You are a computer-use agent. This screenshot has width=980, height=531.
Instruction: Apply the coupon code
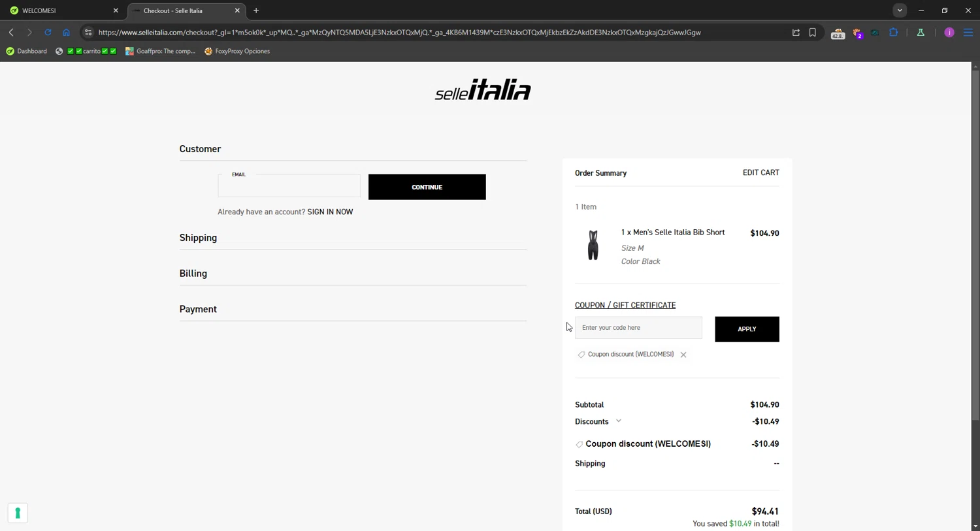coord(747,329)
